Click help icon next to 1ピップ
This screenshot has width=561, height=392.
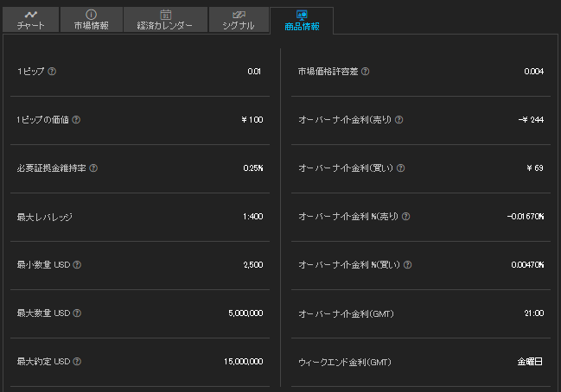(52, 72)
